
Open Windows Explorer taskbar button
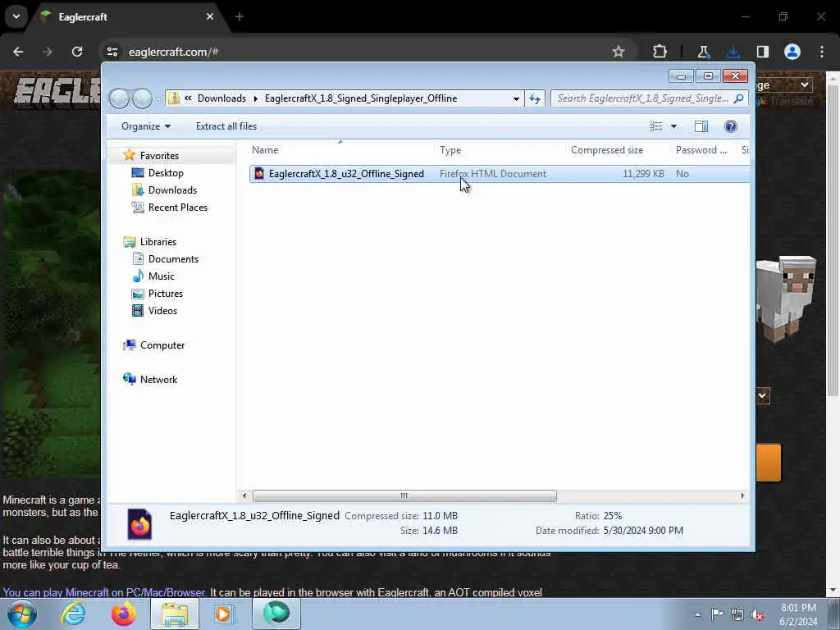pos(175,614)
